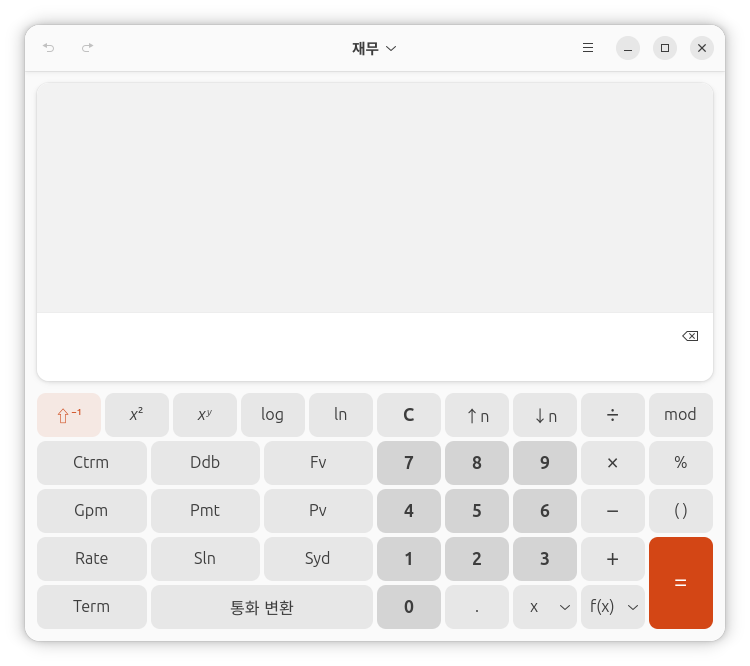Click the percent % button
The width and height of the screenshot is (750, 666).
tap(681, 463)
